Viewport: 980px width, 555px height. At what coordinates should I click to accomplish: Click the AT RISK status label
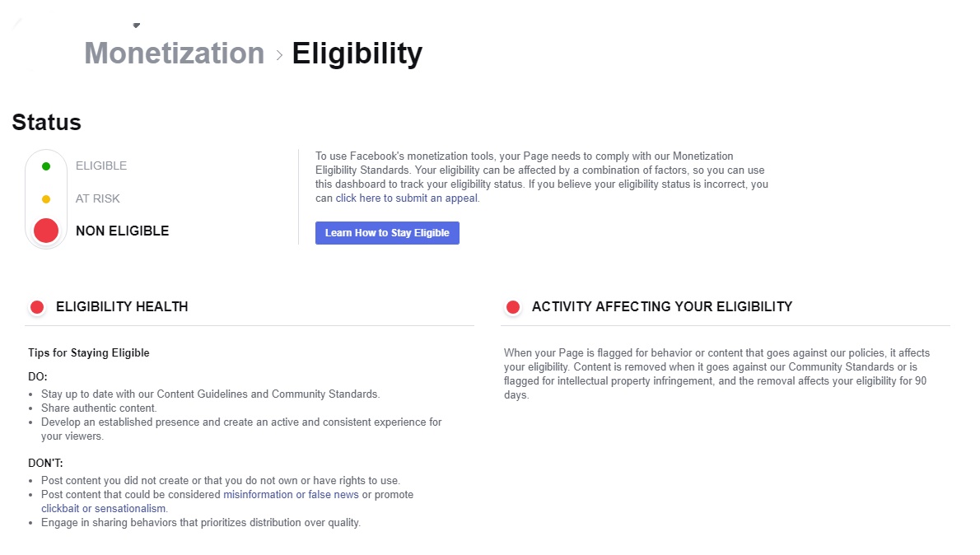pyautogui.click(x=98, y=198)
